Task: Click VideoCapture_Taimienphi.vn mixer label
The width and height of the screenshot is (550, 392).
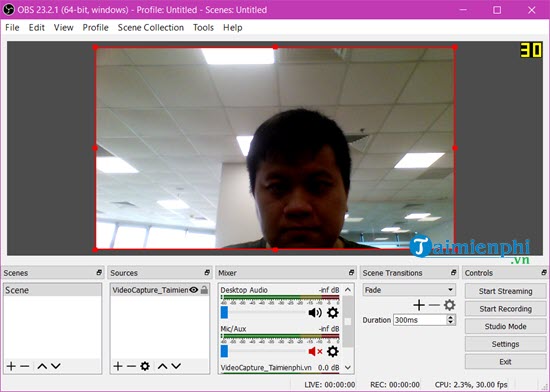Action: [x=266, y=367]
